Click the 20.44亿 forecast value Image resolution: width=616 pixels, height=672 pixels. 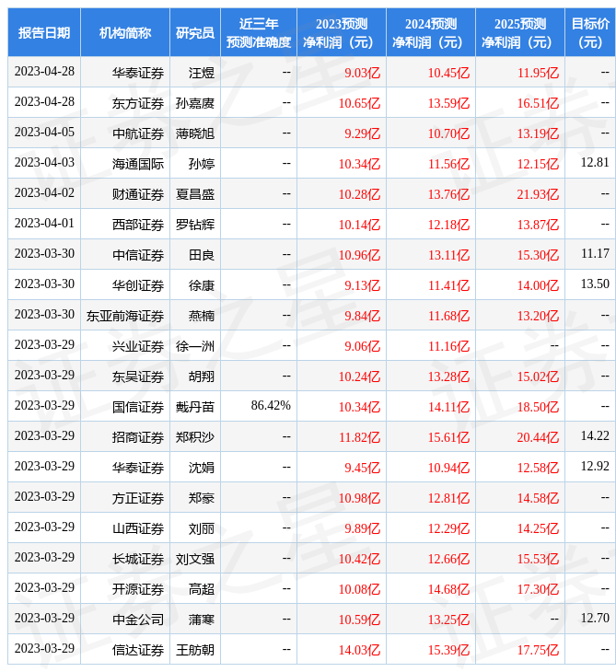click(x=538, y=437)
